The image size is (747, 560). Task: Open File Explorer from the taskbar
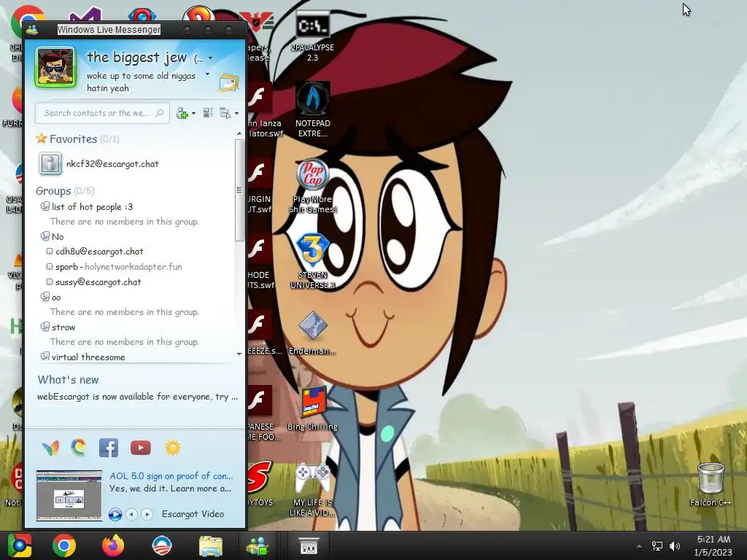(x=211, y=546)
